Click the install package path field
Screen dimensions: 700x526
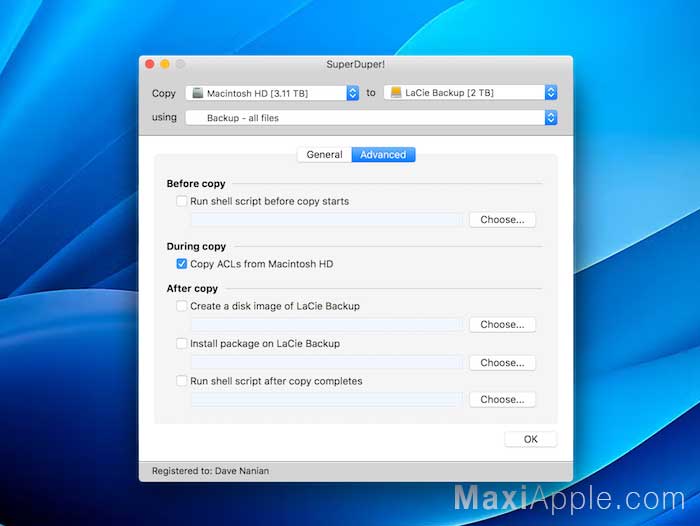coord(328,362)
